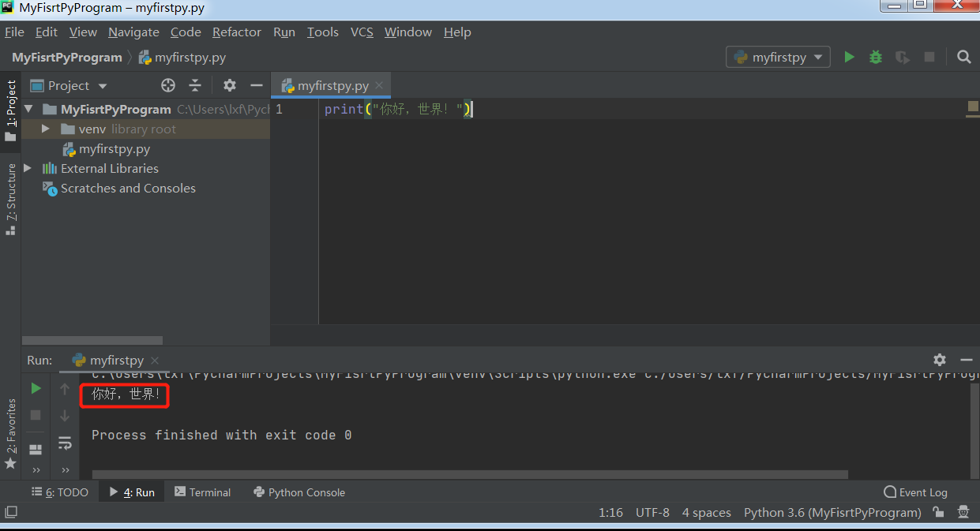Click the 1:16 line column indicator
Viewport: 980px width, 531px height.
(610, 512)
